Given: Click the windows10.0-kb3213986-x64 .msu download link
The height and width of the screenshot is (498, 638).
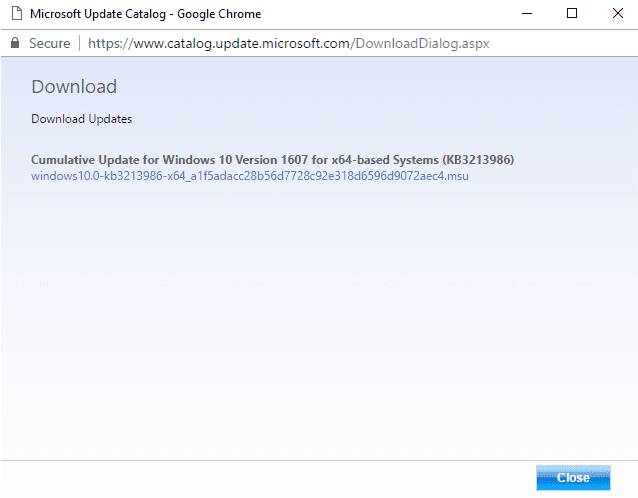Looking at the screenshot, I should (x=249, y=176).
